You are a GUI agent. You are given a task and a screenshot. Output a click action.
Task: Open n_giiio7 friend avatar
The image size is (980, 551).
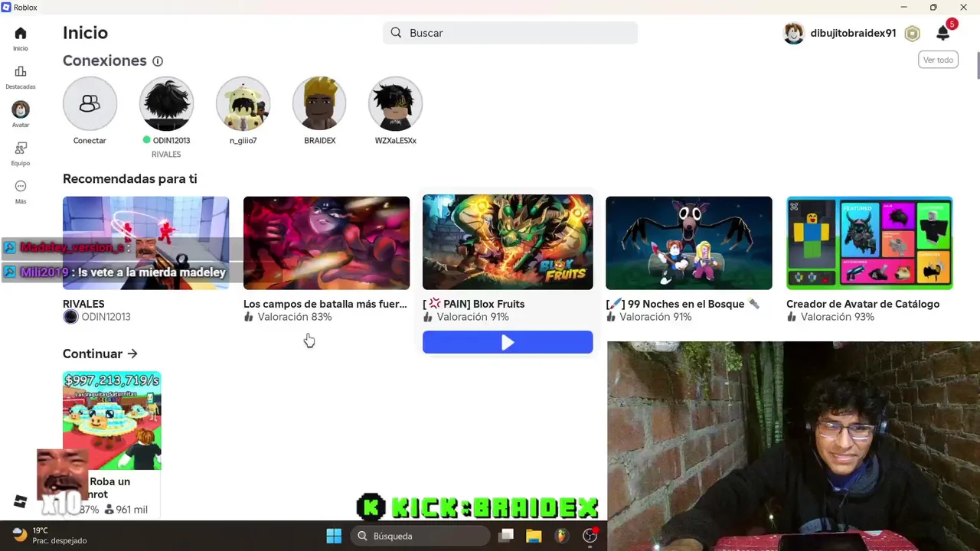[243, 103]
